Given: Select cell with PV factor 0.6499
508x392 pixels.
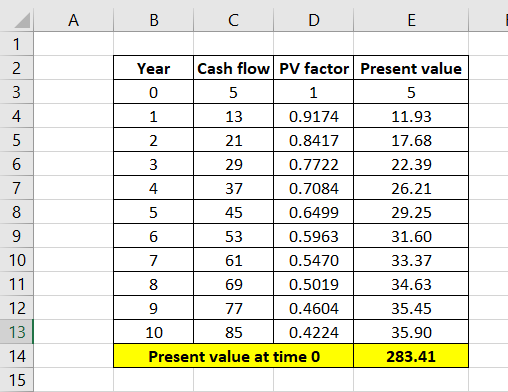Looking at the screenshot, I should pyautogui.click(x=313, y=212).
